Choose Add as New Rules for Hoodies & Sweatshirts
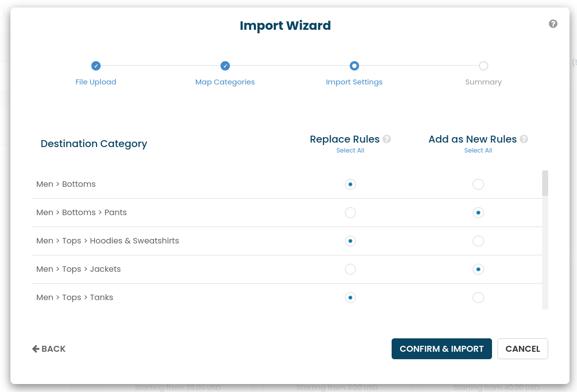The width and height of the screenshot is (577, 392). click(478, 241)
